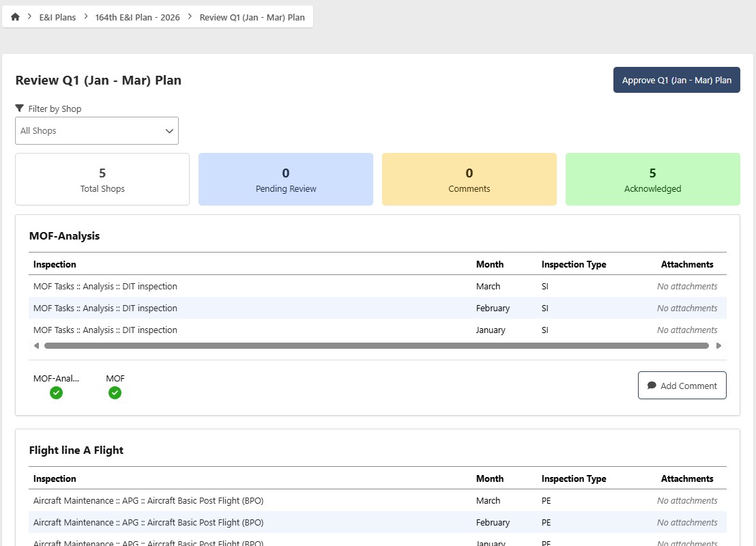The width and height of the screenshot is (756, 546).
Task: Select the Pending Review blue card
Action: [x=285, y=179]
